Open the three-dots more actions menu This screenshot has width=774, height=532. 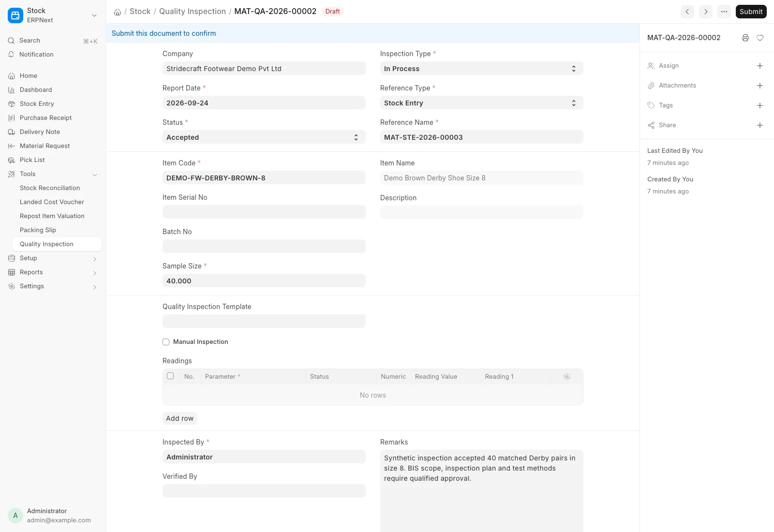click(724, 12)
